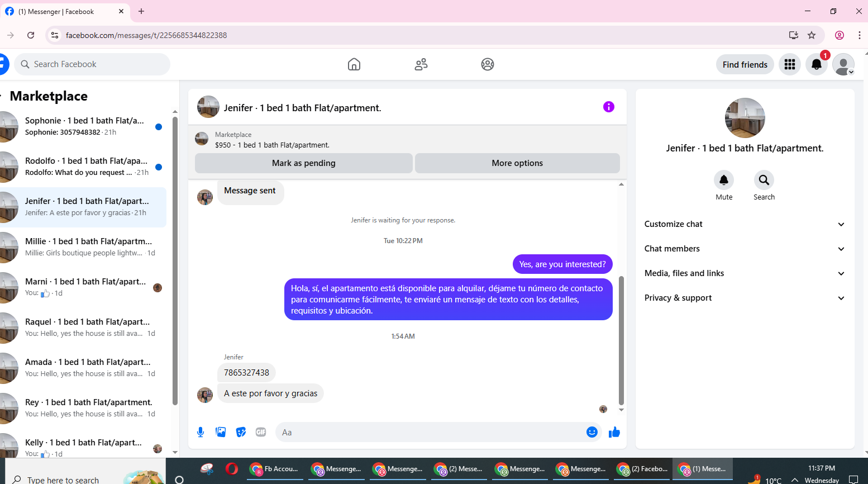Click the 'Yes, are you interested?' message bubble
Viewport: 868px width, 484px height.
(x=562, y=264)
